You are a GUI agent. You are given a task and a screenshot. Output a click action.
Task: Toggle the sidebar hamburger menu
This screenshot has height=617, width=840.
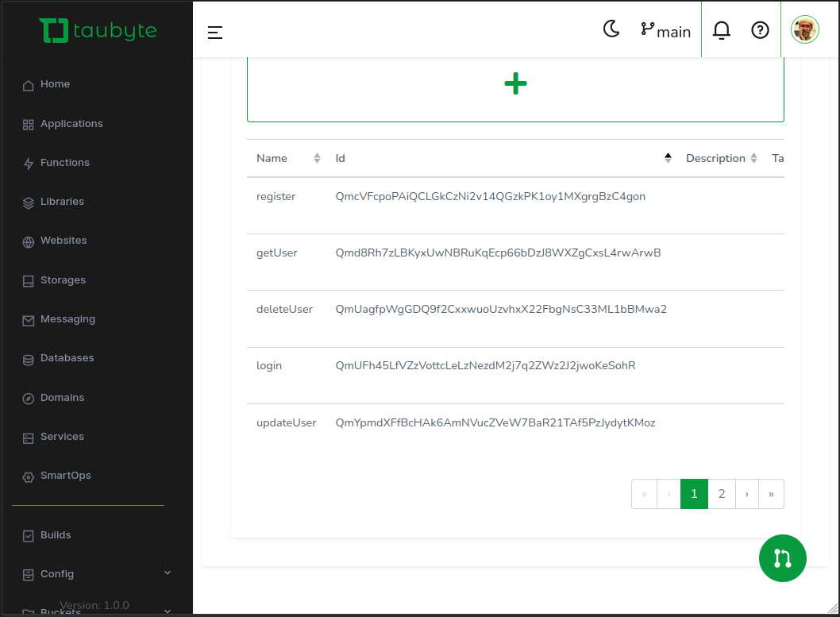(x=215, y=33)
